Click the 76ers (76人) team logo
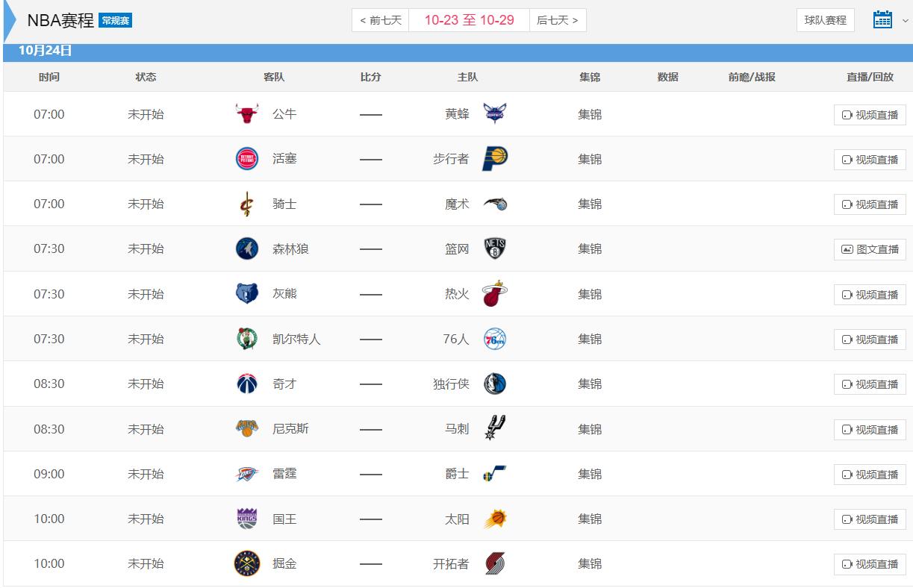 [x=494, y=339]
